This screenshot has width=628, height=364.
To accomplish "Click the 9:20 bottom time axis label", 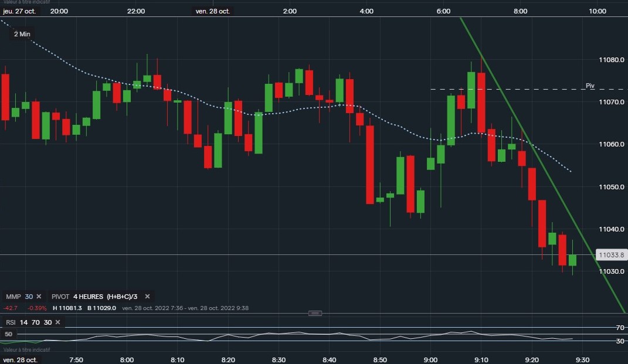I will tap(532, 359).
